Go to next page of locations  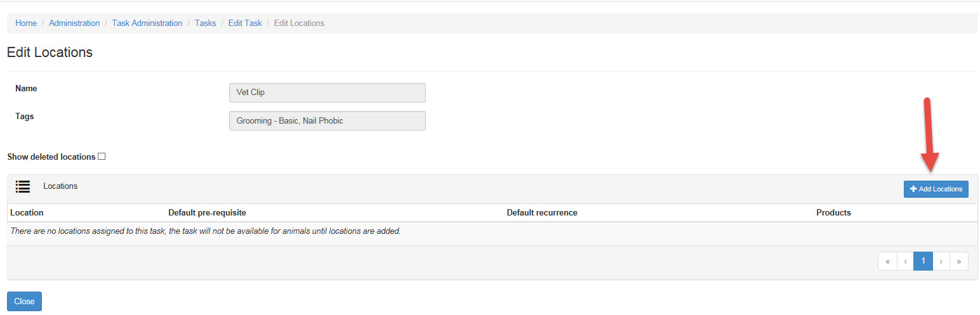[x=941, y=261]
